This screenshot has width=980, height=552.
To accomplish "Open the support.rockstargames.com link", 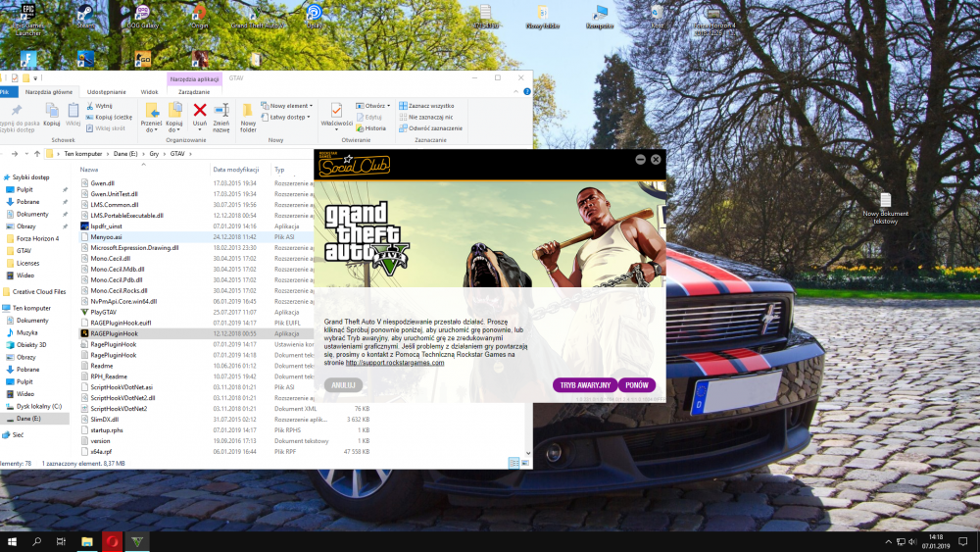I will click(394, 363).
